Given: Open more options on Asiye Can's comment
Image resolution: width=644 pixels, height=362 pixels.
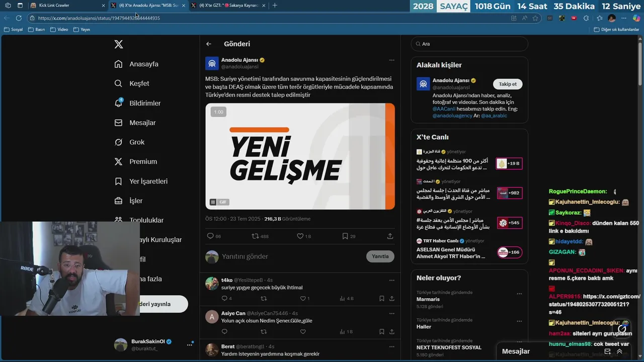Looking at the screenshot, I should tap(391, 313).
